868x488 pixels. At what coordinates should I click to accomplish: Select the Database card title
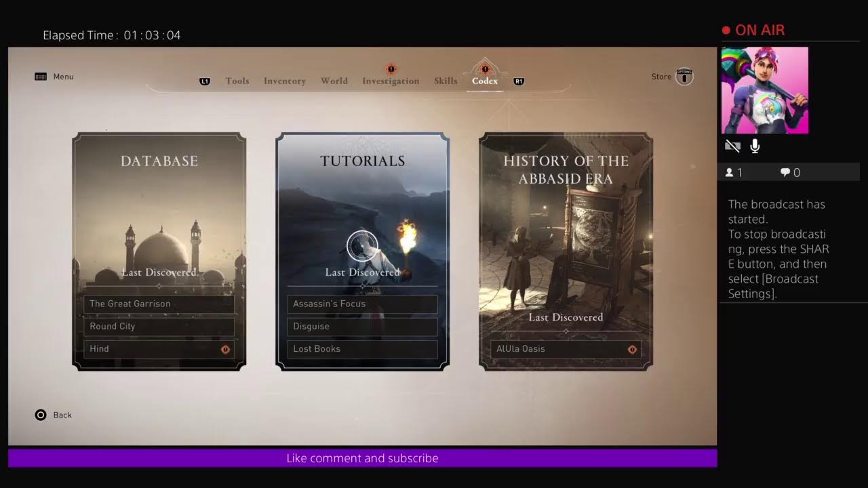click(x=159, y=161)
